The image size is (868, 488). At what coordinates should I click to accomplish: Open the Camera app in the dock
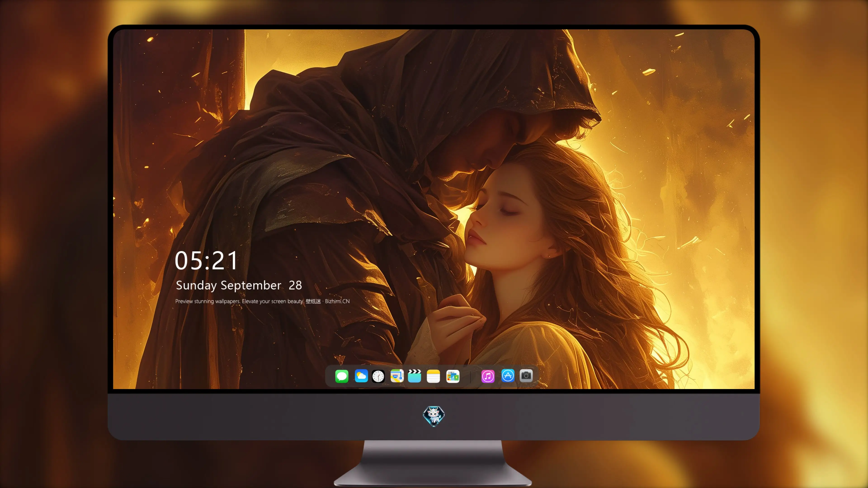pos(526,375)
